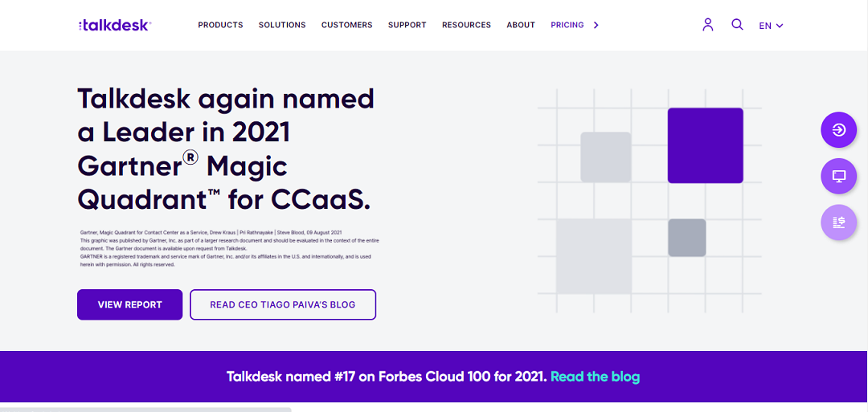Open the Products menu
This screenshot has width=868, height=412.
click(220, 25)
